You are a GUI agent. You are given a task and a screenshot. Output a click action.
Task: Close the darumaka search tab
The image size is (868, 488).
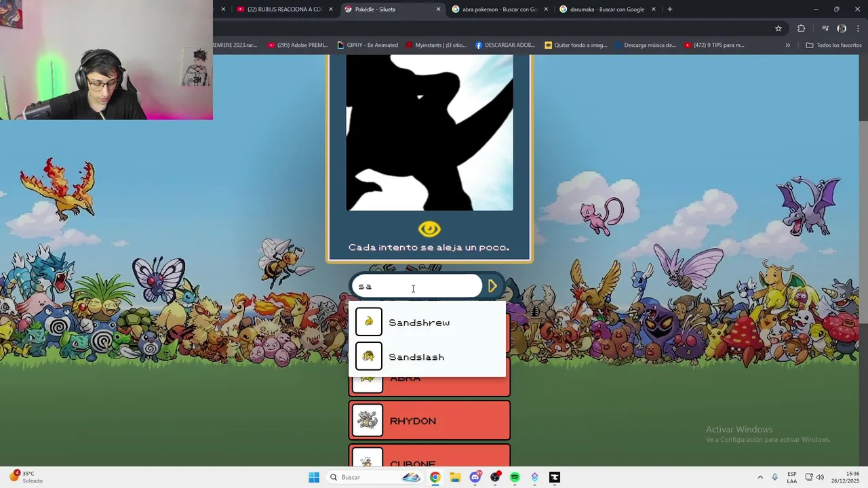(x=654, y=9)
